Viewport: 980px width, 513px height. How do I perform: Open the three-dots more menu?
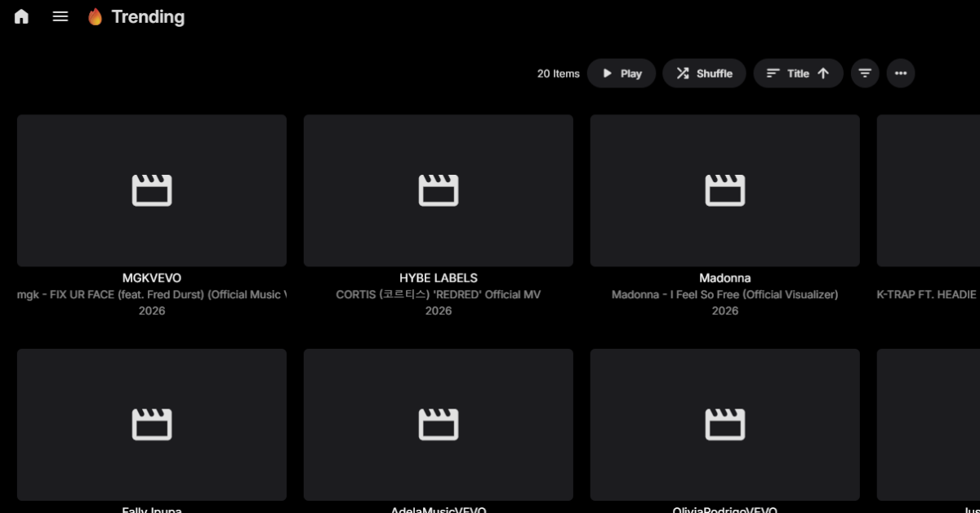point(901,74)
